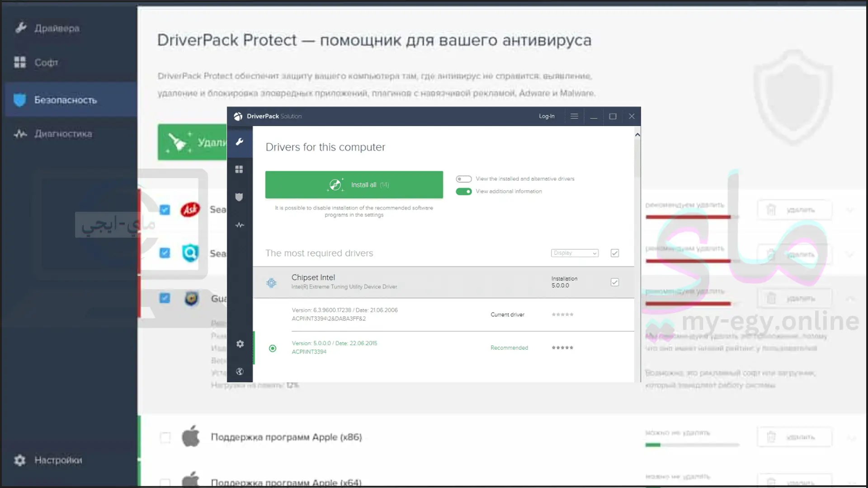
Task: Open protection shield icon in DriverPack Solution sidebar
Action: pyautogui.click(x=239, y=197)
